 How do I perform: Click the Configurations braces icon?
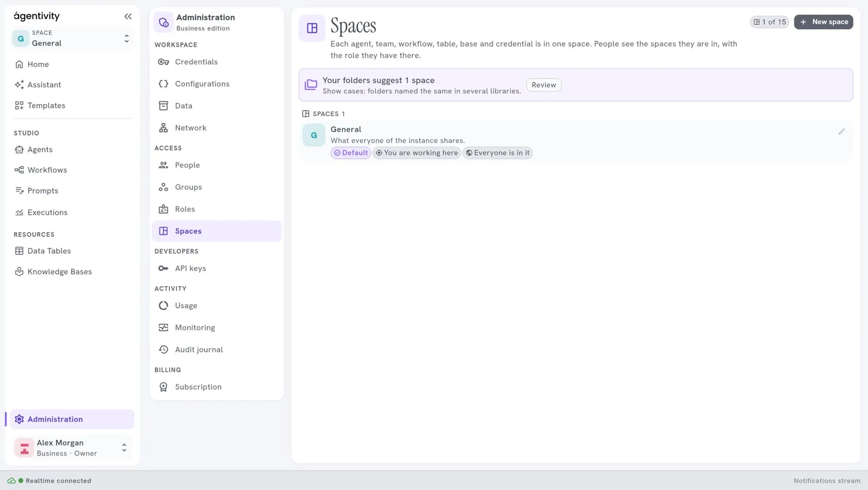tap(163, 83)
